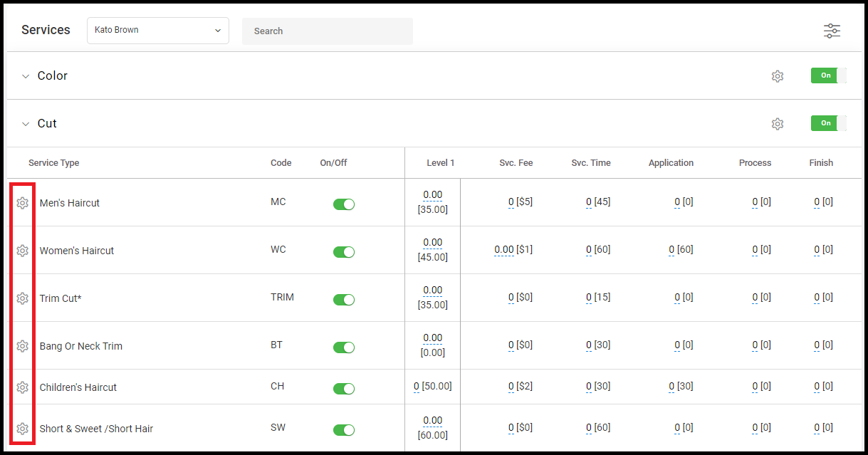Expand the Color section chevron
The height and width of the screenshot is (455, 868).
(26, 76)
